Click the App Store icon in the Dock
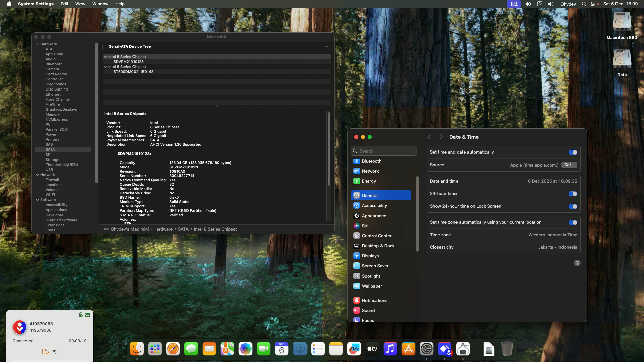Screen dimensions: 644x362 click(408, 349)
